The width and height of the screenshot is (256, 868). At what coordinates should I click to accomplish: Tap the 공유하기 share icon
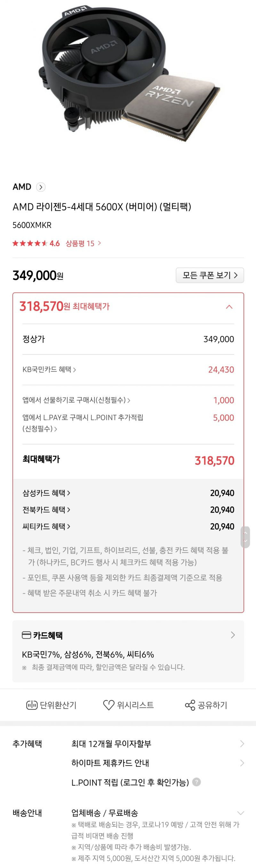tap(190, 705)
